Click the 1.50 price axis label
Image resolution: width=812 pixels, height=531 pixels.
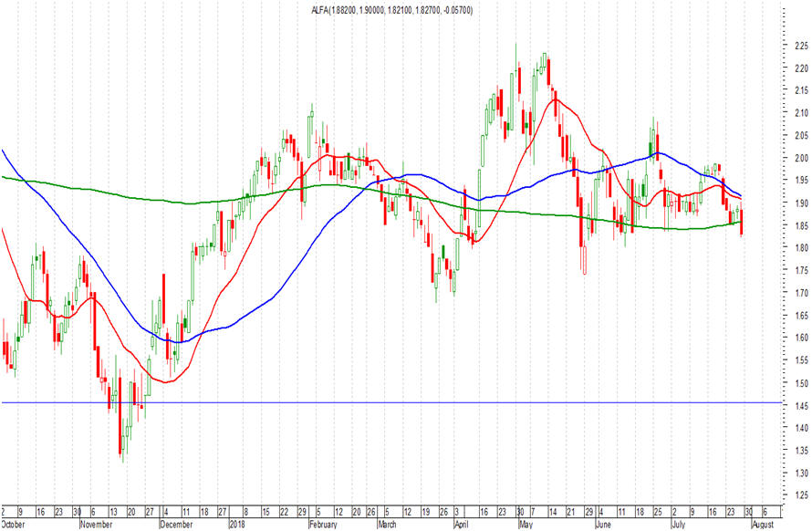pyautogui.click(x=801, y=383)
